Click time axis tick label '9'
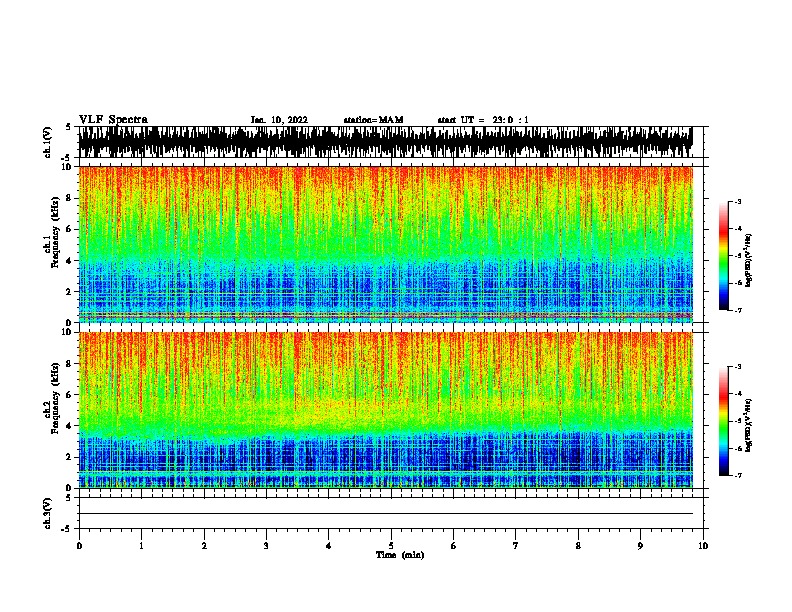 pyautogui.click(x=640, y=545)
